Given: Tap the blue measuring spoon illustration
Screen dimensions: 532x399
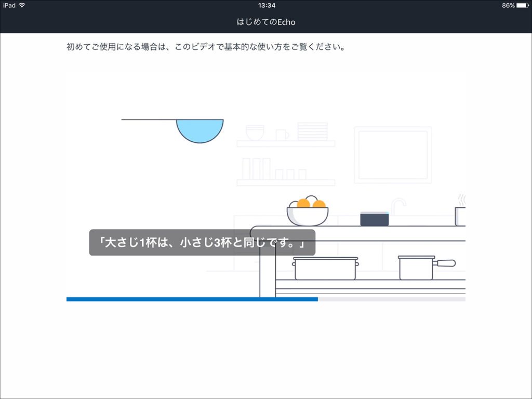Looking at the screenshot, I should tap(172, 131).
